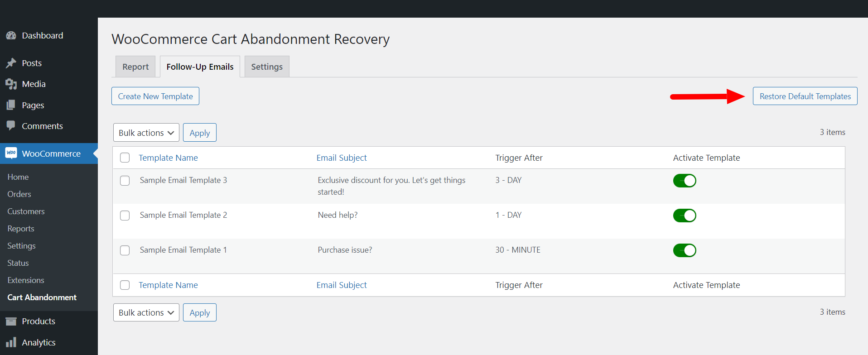Click the Media icon in sidebar

click(11, 84)
